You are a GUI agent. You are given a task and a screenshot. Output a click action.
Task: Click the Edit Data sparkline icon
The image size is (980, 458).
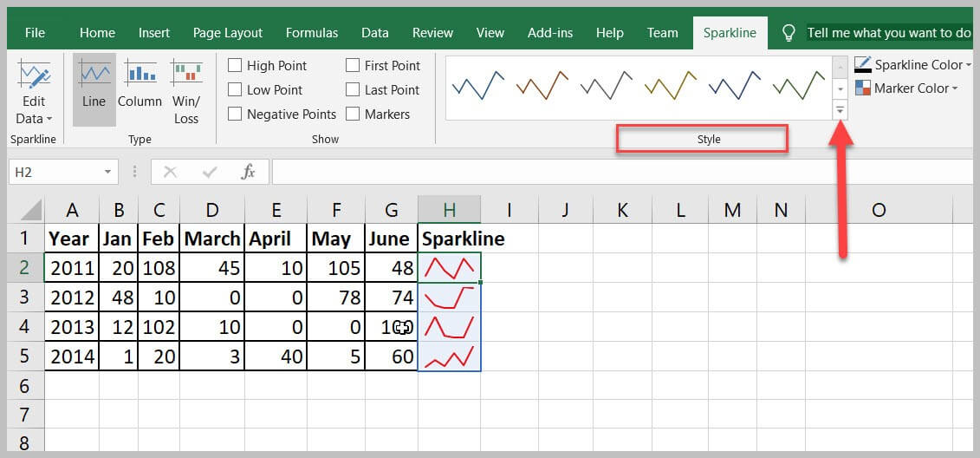35,78
